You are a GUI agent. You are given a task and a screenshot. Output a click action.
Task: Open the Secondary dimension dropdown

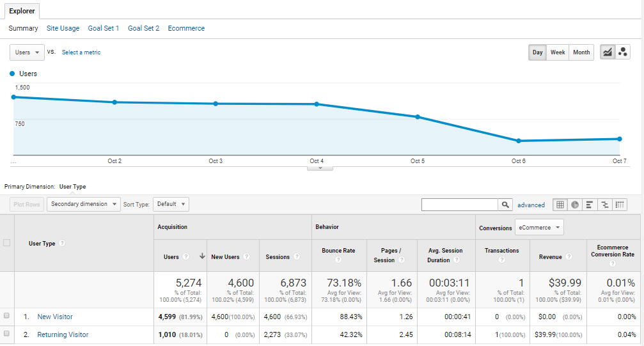(84, 205)
